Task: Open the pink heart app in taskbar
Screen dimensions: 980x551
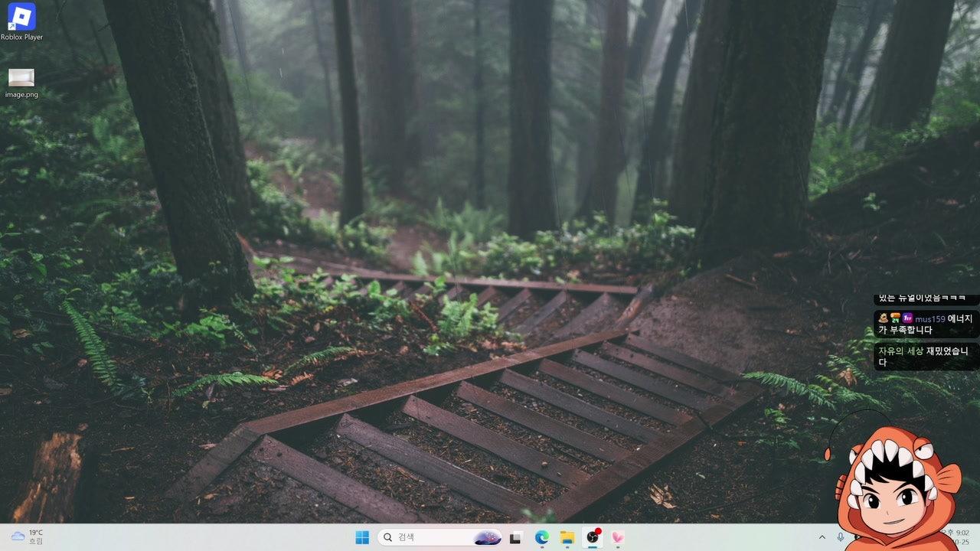Action: pyautogui.click(x=617, y=537)
